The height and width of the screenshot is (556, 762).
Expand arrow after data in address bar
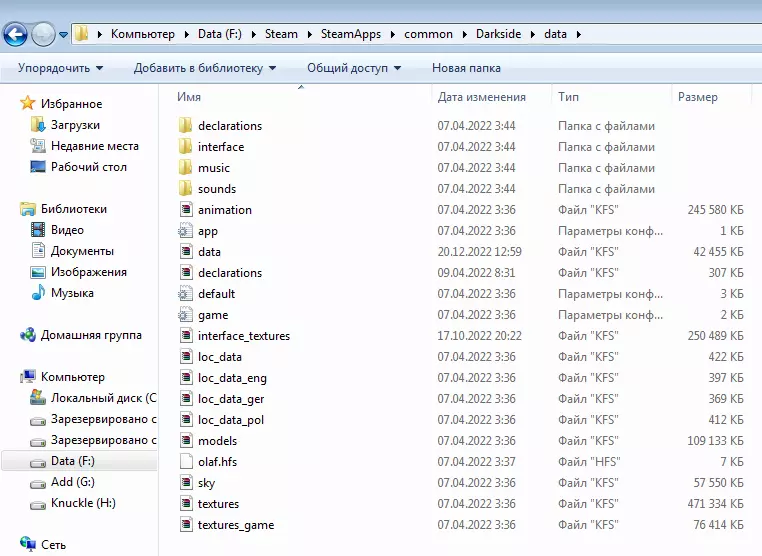click(578, 35)
